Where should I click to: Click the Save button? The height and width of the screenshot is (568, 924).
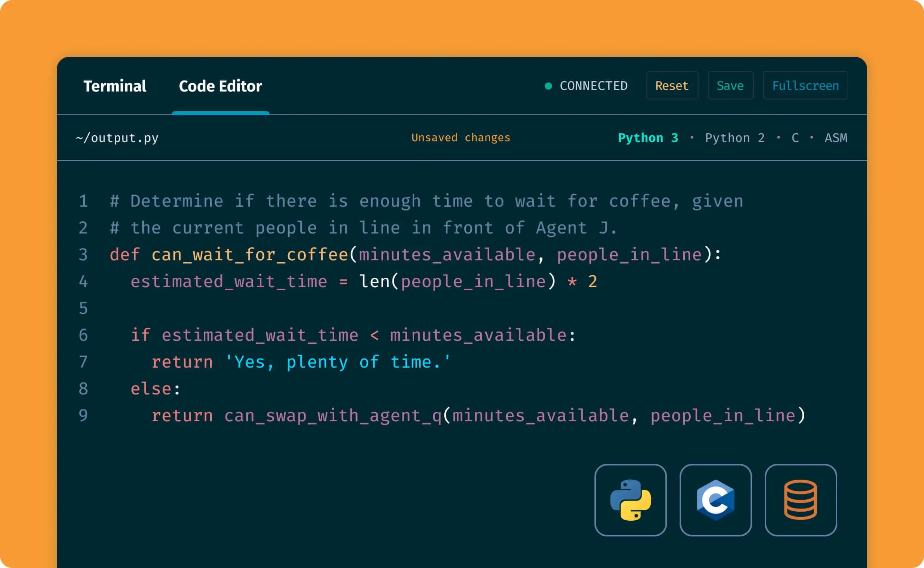pyautogui.click(x=730, y=86)
